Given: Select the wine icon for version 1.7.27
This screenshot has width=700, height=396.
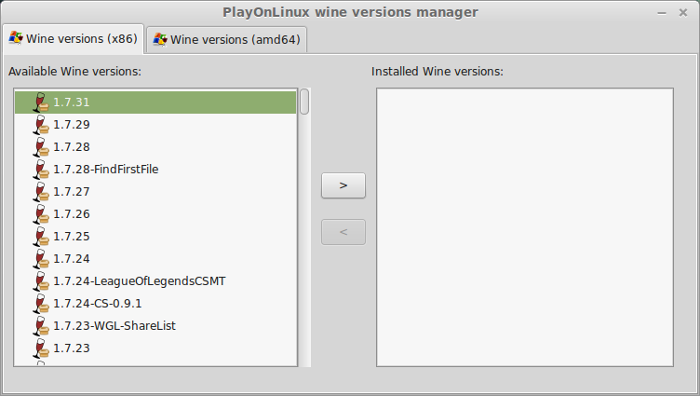Looking at the screenshot, I should (41, 192).
